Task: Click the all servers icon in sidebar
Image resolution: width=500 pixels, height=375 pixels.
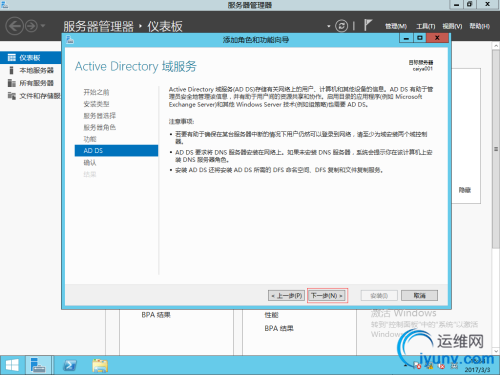Action: click(x=12, y=83)
